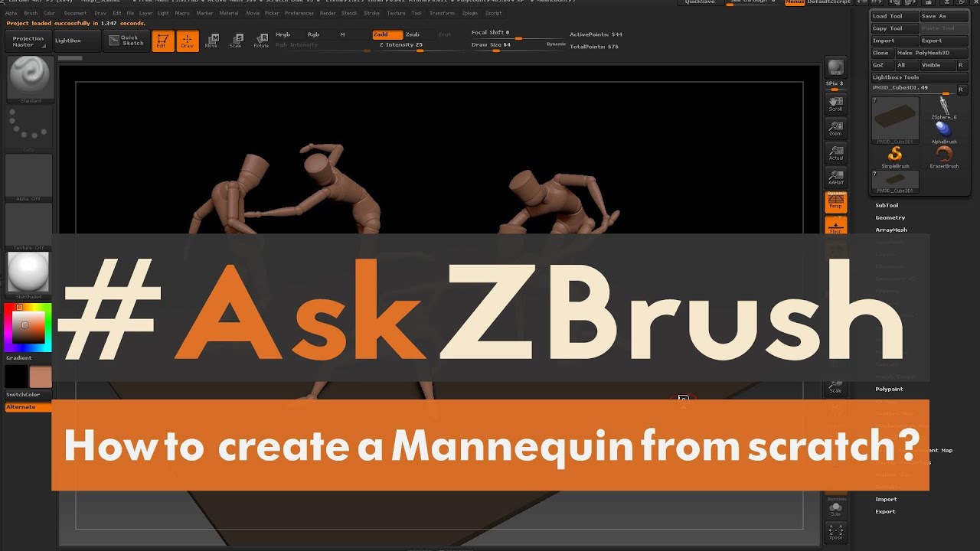980x551 pixels.
Task: Click the Load Tool button
Action: click(894, 16)
